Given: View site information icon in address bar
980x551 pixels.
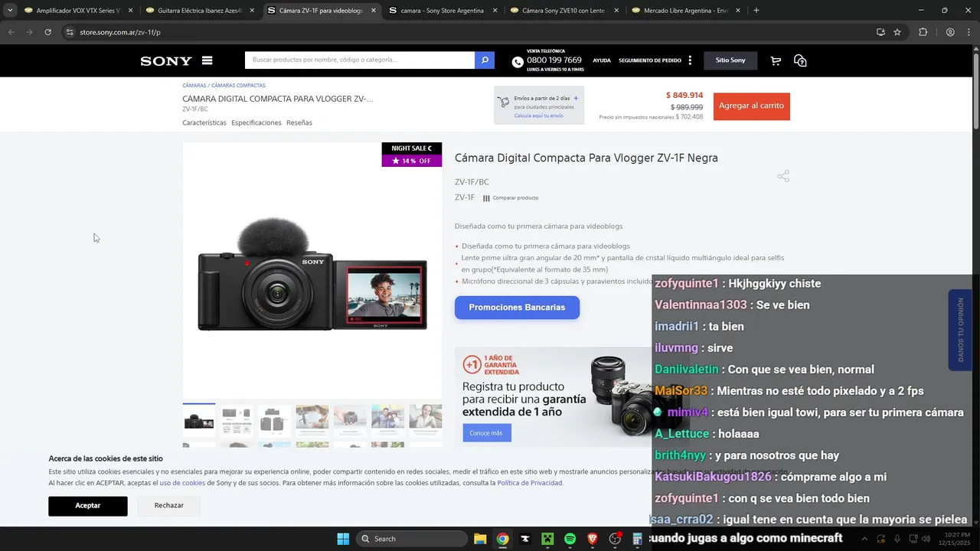Looking at the screenshot, I should (69, 32).
